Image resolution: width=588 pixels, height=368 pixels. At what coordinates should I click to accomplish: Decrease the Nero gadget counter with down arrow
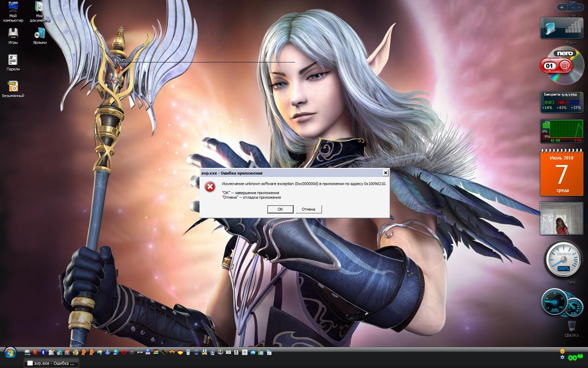(x=549, y=70)
